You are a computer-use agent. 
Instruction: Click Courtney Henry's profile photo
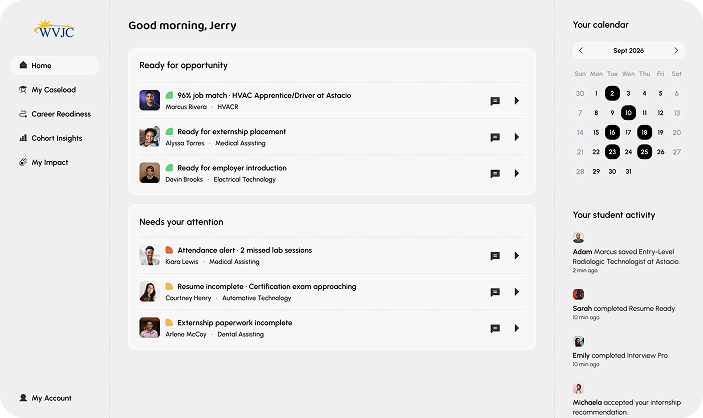[150, 292]
